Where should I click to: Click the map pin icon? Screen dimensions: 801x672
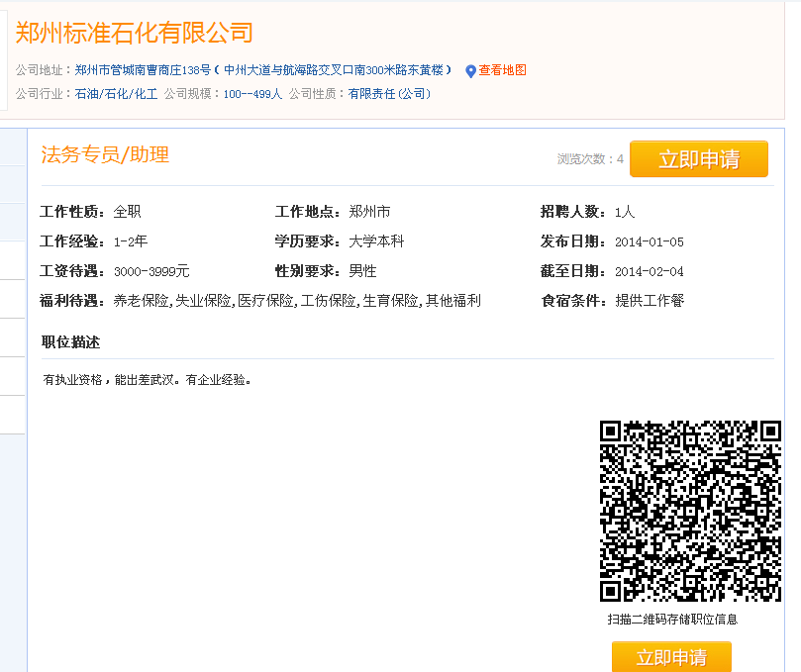coord(470,71)
